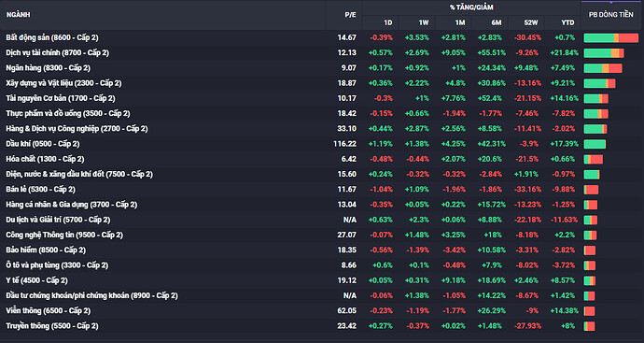Open the Ngân hàng (8300) sector
The image size is (644, 343).
tap(48, 68)
